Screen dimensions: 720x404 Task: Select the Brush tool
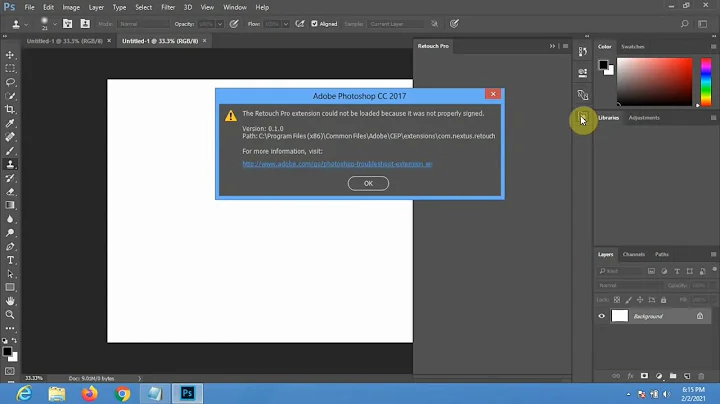tap(10, 151)
